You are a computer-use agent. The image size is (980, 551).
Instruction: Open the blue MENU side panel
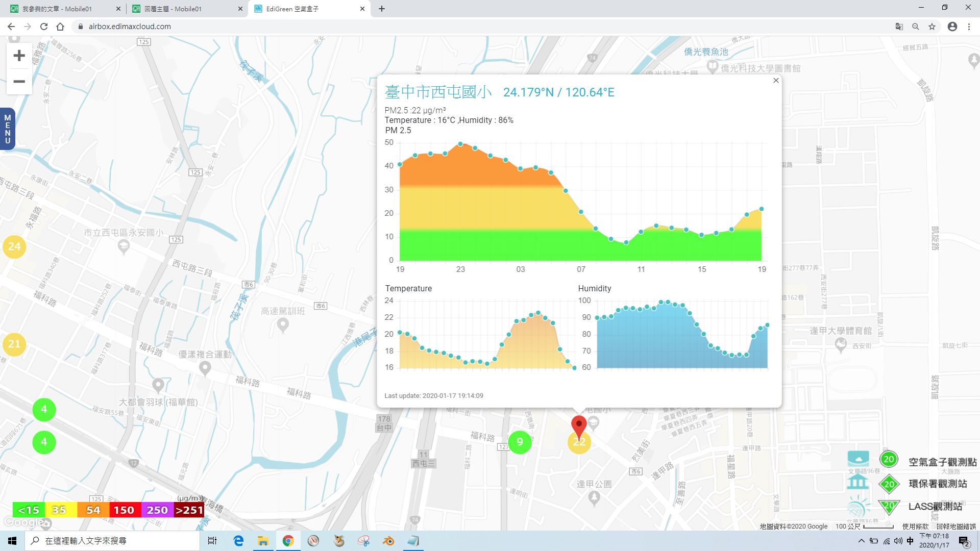tap(7, 129)
